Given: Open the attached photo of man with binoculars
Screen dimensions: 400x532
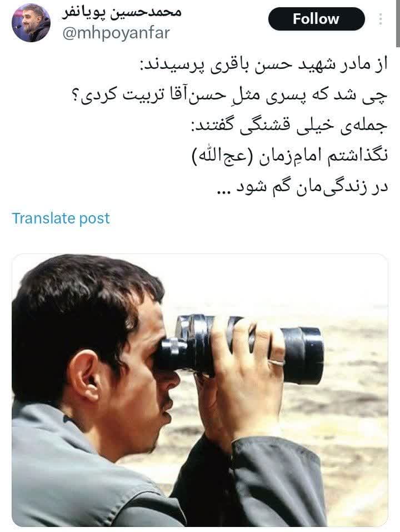Looking at the screenshot, I should coord(200,390).
